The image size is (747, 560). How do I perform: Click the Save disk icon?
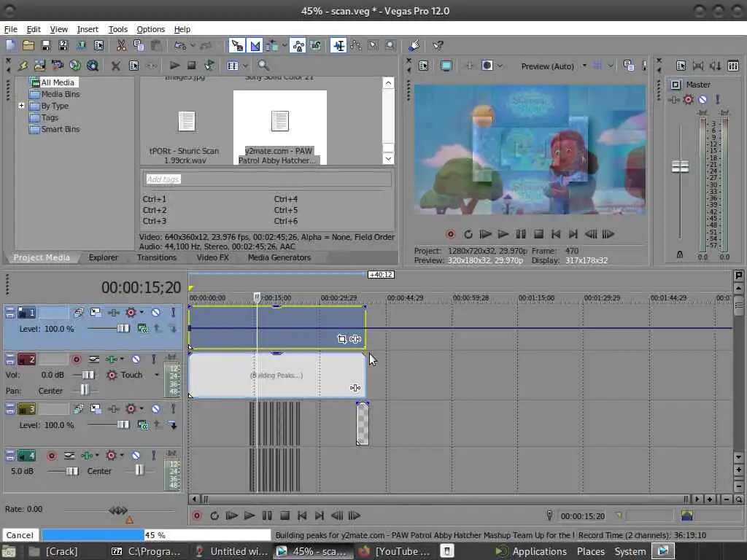pos(46,46)
